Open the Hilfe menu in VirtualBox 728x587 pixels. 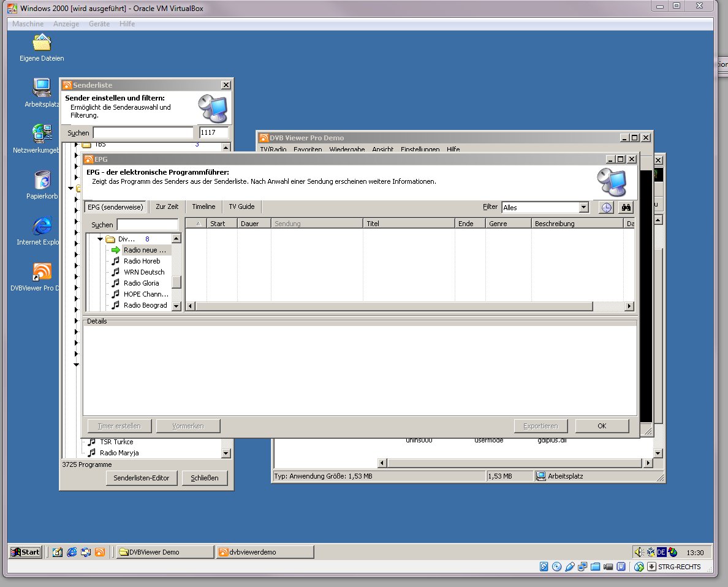click(x=127, y=24)
